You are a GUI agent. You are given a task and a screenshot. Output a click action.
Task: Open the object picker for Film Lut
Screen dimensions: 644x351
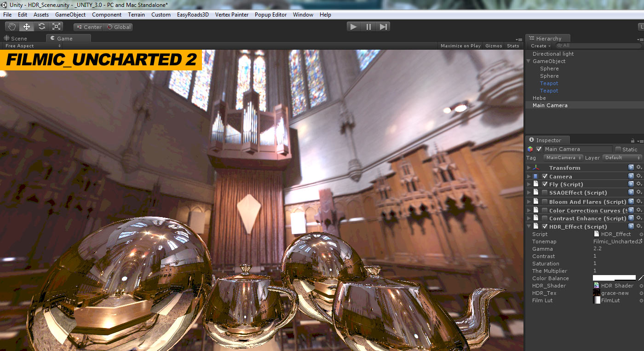pyautogui.click(x=641, y=300)
